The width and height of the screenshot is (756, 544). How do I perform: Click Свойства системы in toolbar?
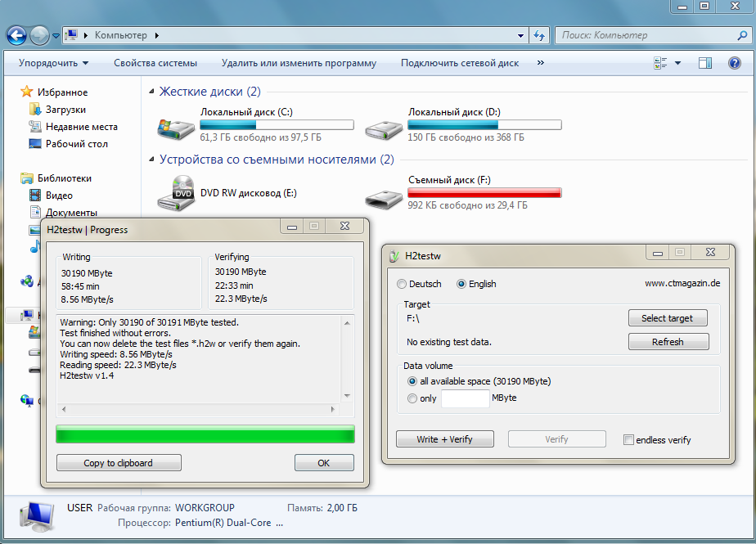coord(155,63)
